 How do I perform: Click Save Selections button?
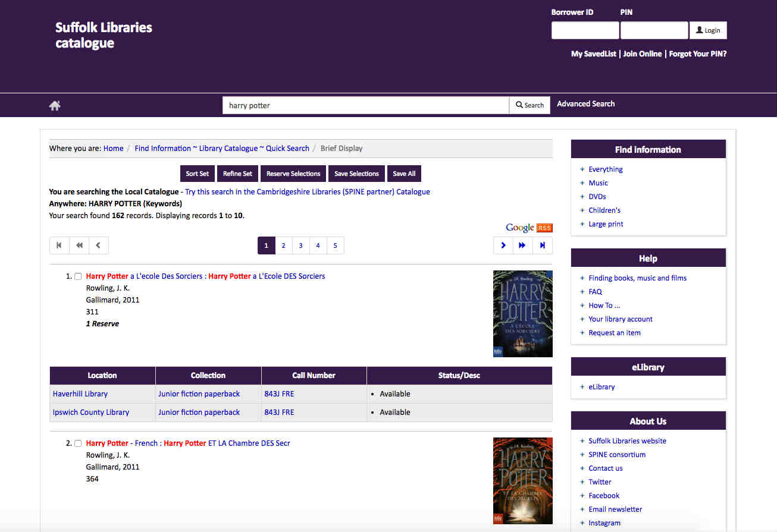356,174
